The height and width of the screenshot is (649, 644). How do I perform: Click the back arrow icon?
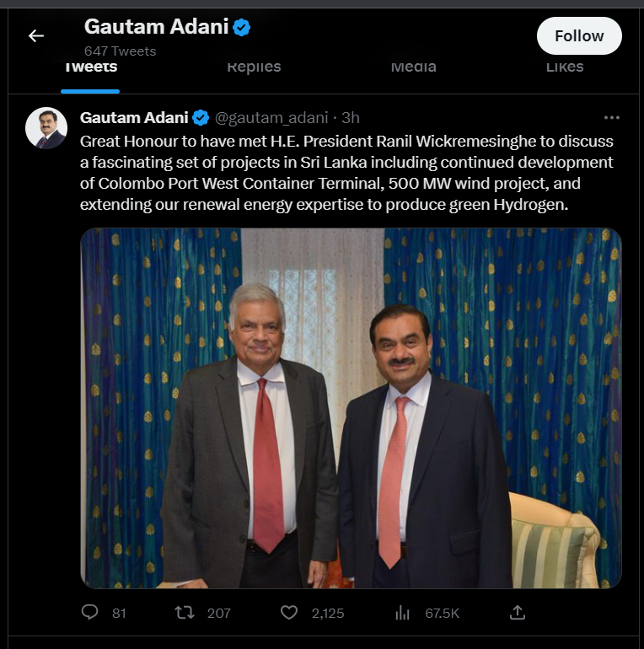pyautogui.click(x=35, y=35)
